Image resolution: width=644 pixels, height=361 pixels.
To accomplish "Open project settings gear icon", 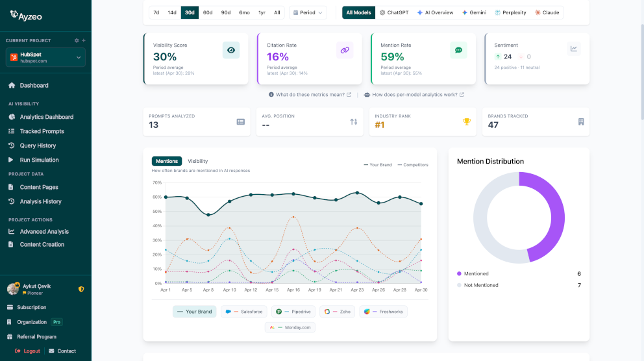I will [77, 41].
